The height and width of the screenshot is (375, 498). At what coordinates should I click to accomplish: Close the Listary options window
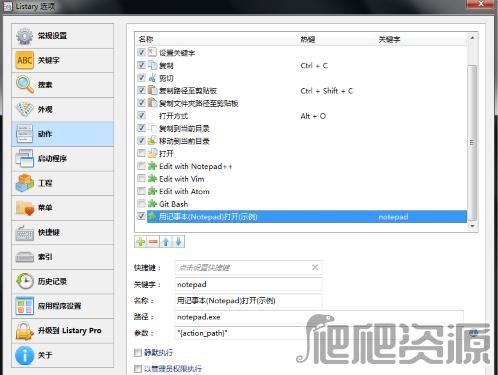(x=480, y=4)
